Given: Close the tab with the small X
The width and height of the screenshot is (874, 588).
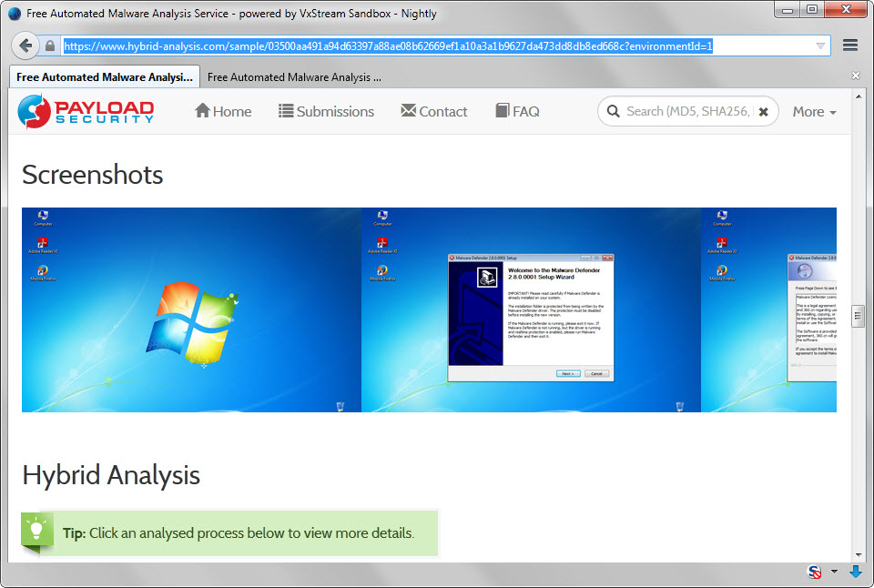Looking at the screenshot, I should coord(856,76).
